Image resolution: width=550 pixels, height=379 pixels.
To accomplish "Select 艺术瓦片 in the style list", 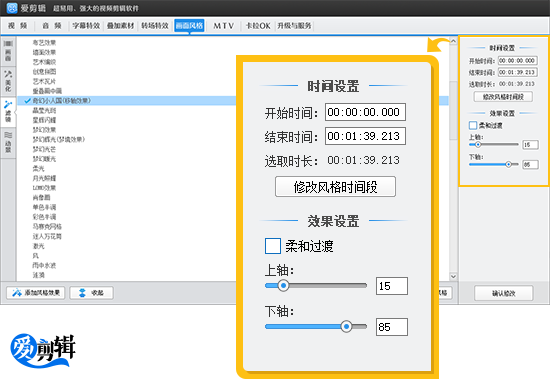I will [44, 81].
